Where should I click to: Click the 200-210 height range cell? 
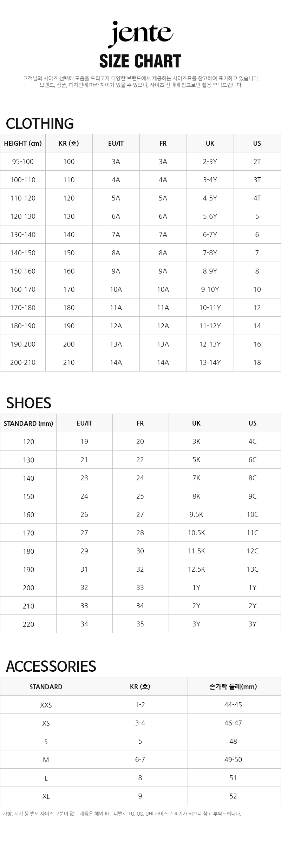click(x=23, y=362)
